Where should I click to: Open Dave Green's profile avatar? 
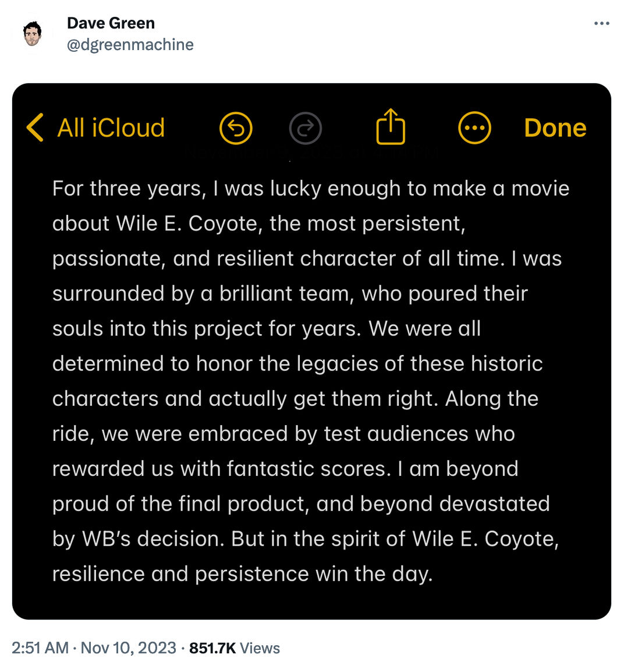(33, 34)
